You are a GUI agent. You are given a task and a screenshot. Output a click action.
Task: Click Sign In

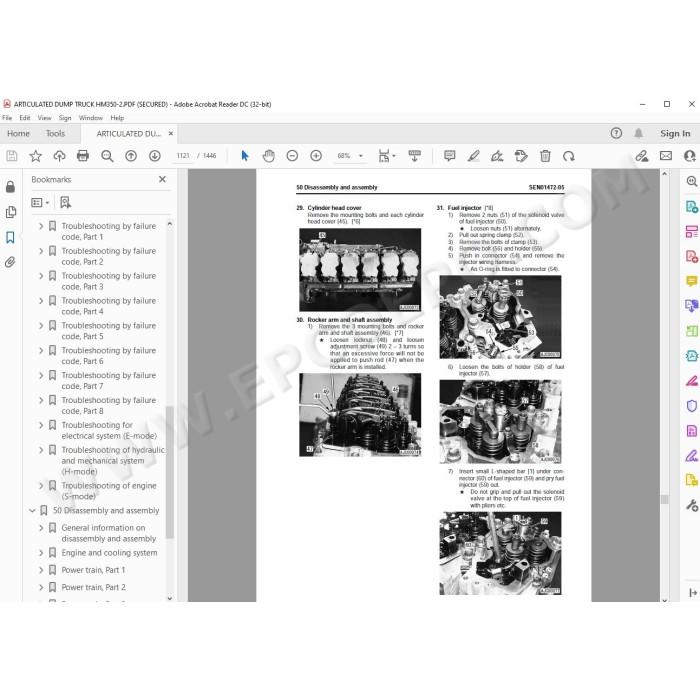click(675, 133)
